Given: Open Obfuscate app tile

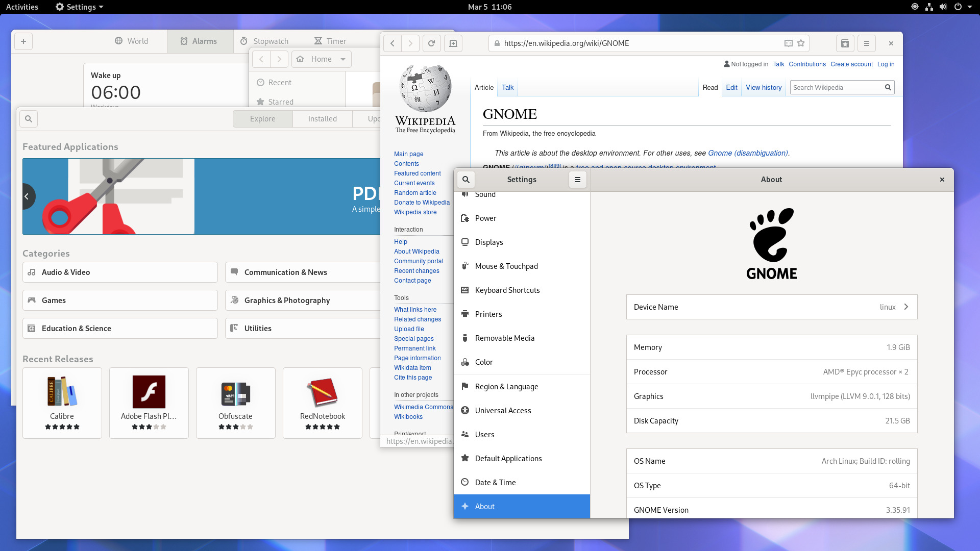Looking at the screenshot, I should (x=236, y=403).
